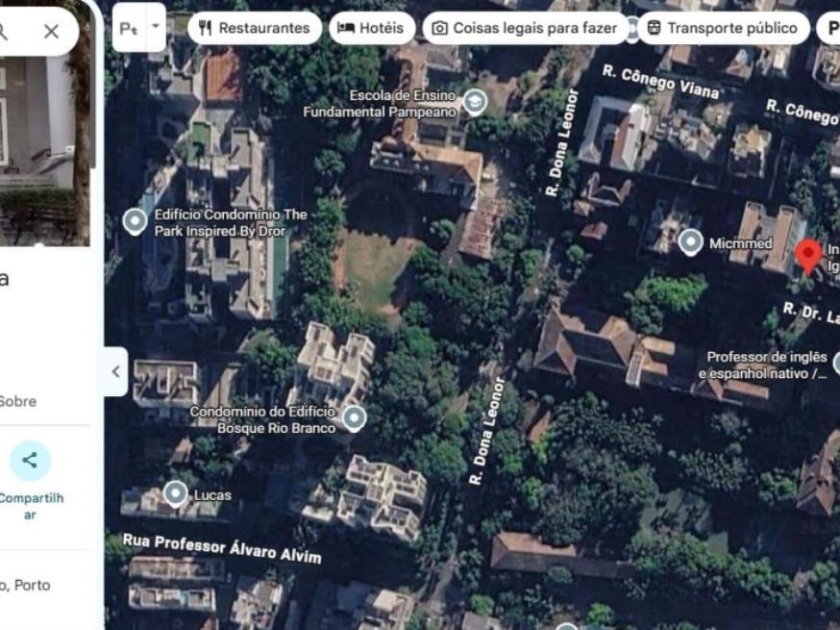Select the Escola de Ensino Fundamental Pampeano marker
The height and width of the screenshot is (630, 840).
[x=475, y=102]
